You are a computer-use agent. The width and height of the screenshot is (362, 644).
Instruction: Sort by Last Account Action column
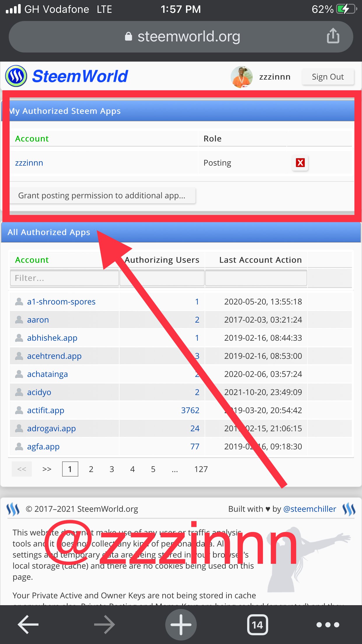tap(260, 260)
